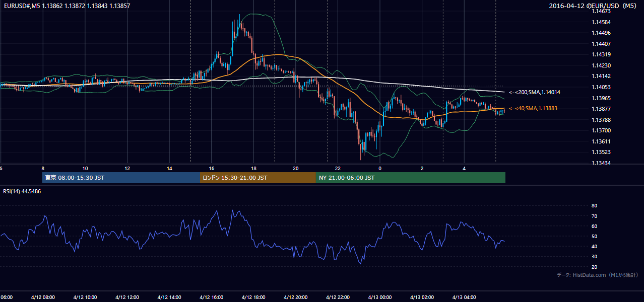
Task: Click hour label 18 under the price chart
Action: point(254,168)
